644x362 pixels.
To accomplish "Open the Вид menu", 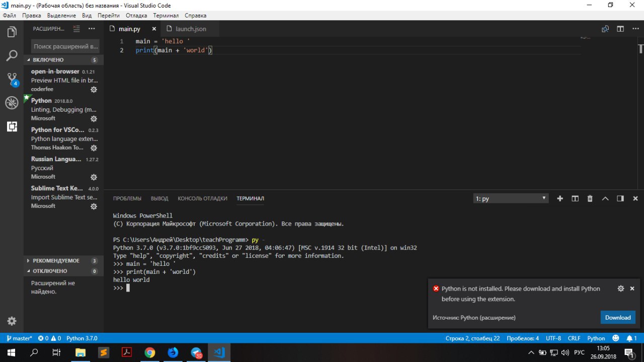I will (x=87, y=16).
